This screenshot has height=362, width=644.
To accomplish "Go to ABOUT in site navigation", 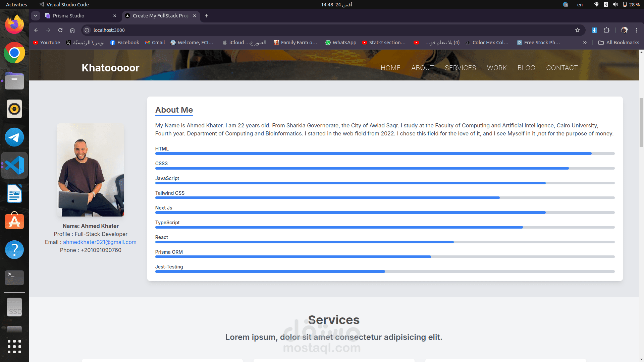I will [x=423, y=68].
